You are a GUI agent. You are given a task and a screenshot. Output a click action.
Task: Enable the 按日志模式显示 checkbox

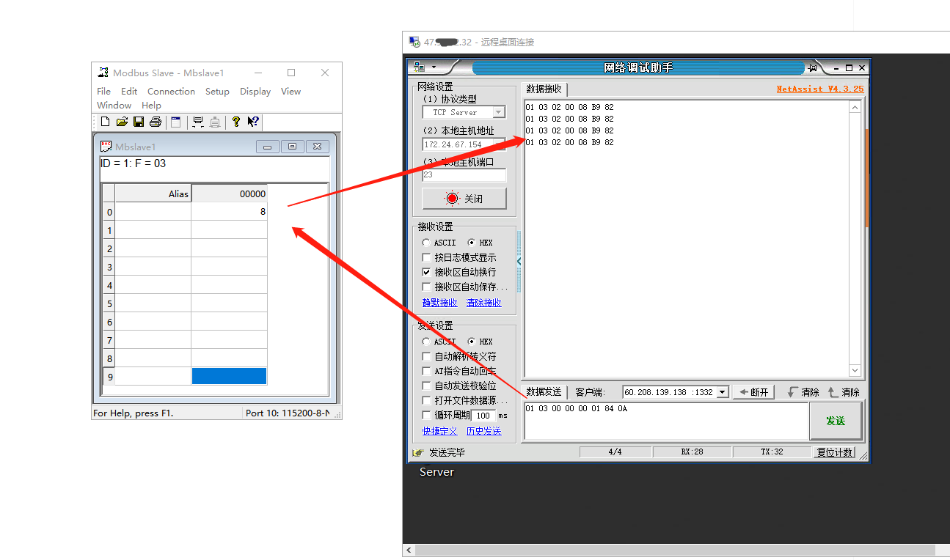(427, 257)
